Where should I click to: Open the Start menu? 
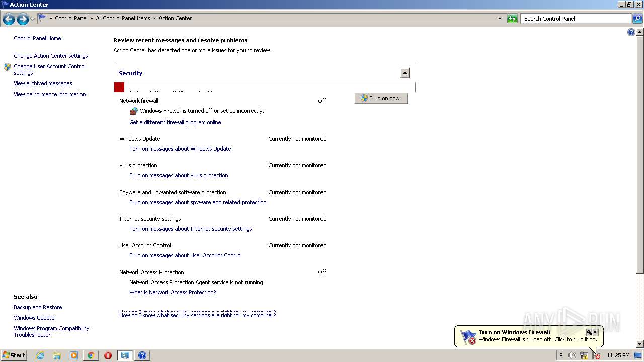point(14,355)
